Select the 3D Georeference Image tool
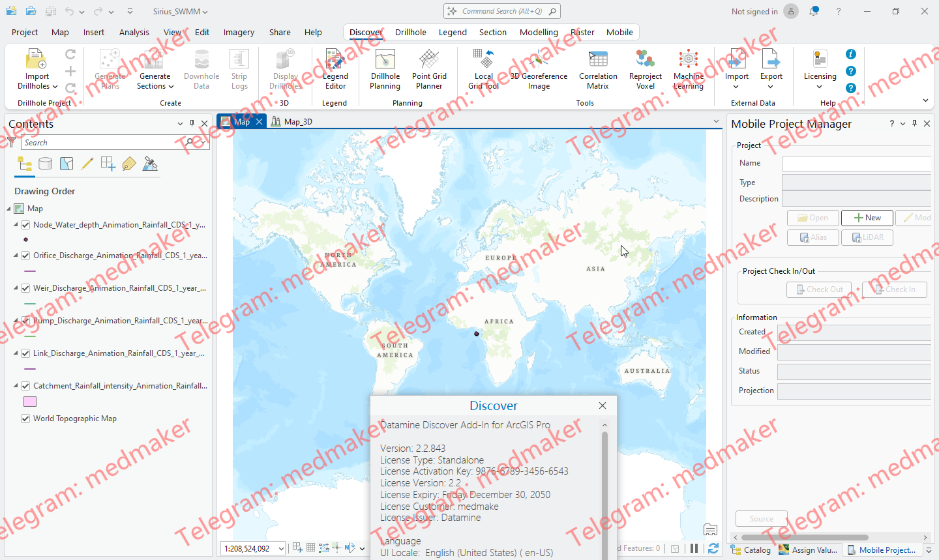The width and height of the screenshot is (939, 560). pyautogui.click(x=539, y=68)
